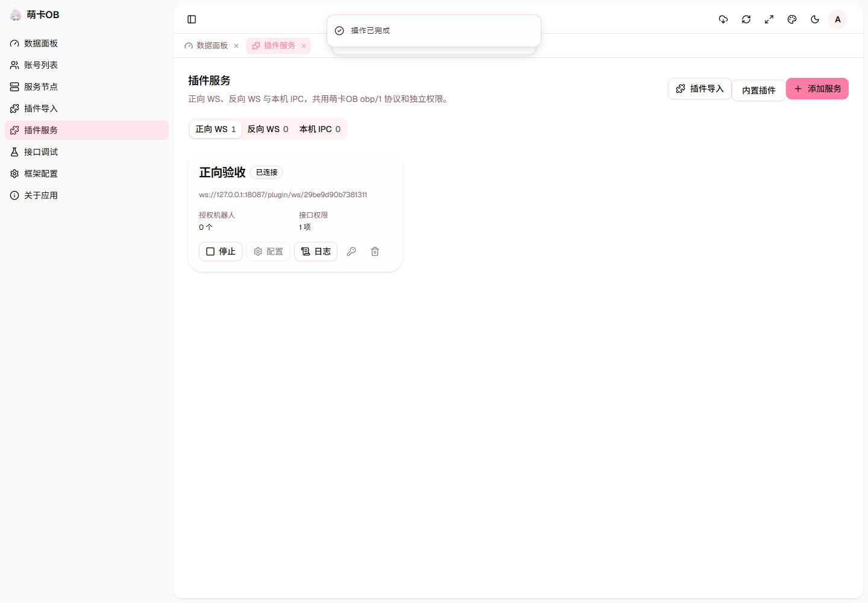
Task: Click the 萌卡OB logo title
Action: [x=43, y=15]
